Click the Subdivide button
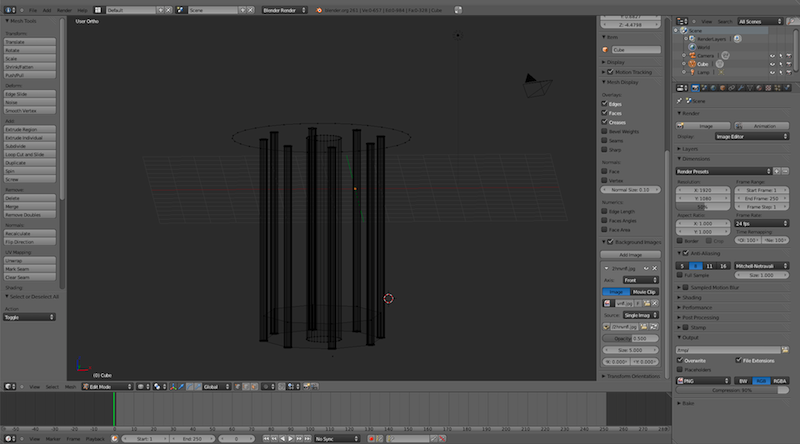The image size is (800, 444). tap(30, 146)
